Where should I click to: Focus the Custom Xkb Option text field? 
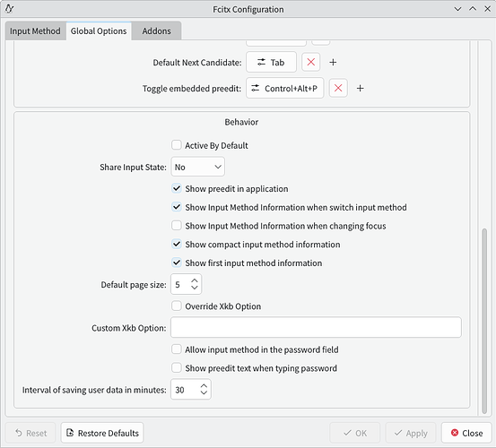[316, 327]
